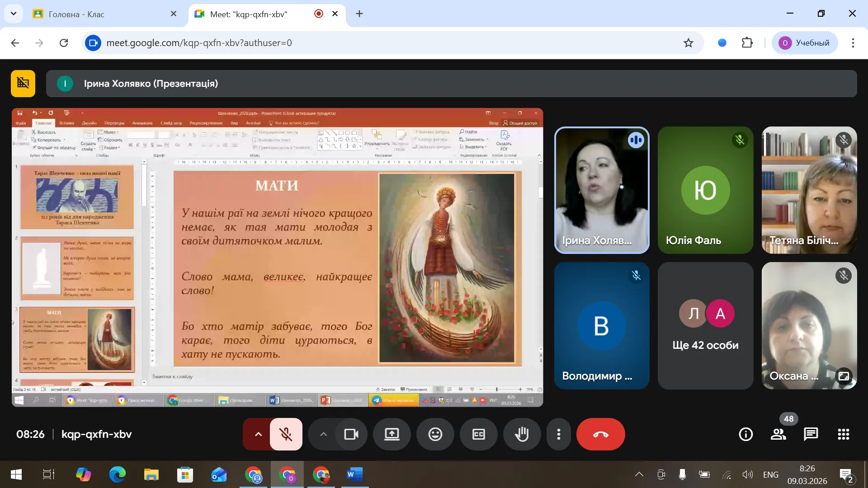The width and height of the screenshot is (868, 488).
Task: Unmute the microphone toggle button
Action: click(286, 434)
